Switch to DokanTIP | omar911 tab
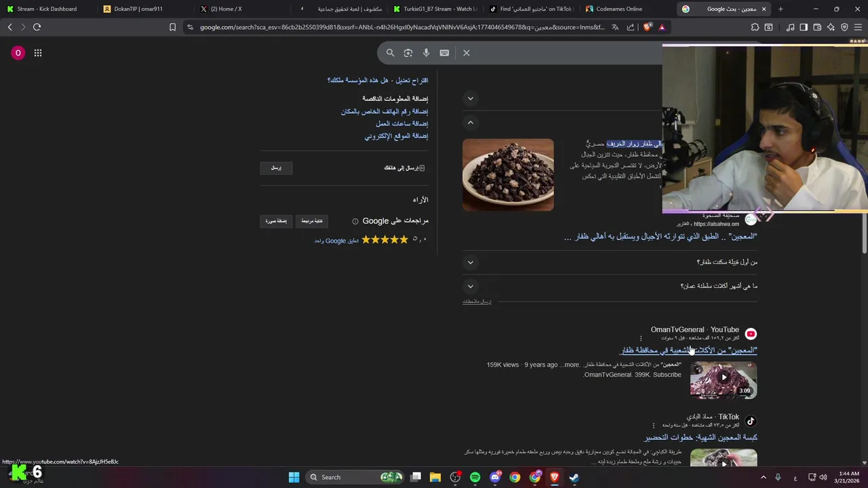Screen dimensions: 868x488 point(142,9)
